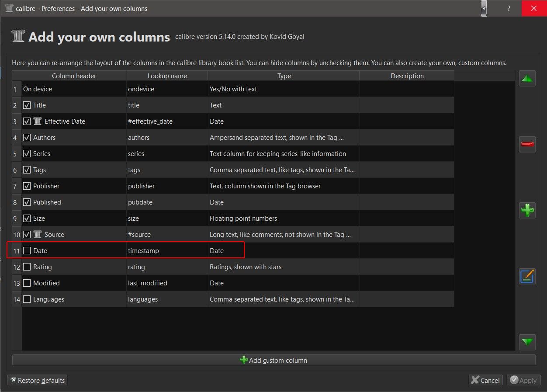The width and height of the screenshot is (547, 392).
Task: Click the Type column header
Action: point(284,76)
